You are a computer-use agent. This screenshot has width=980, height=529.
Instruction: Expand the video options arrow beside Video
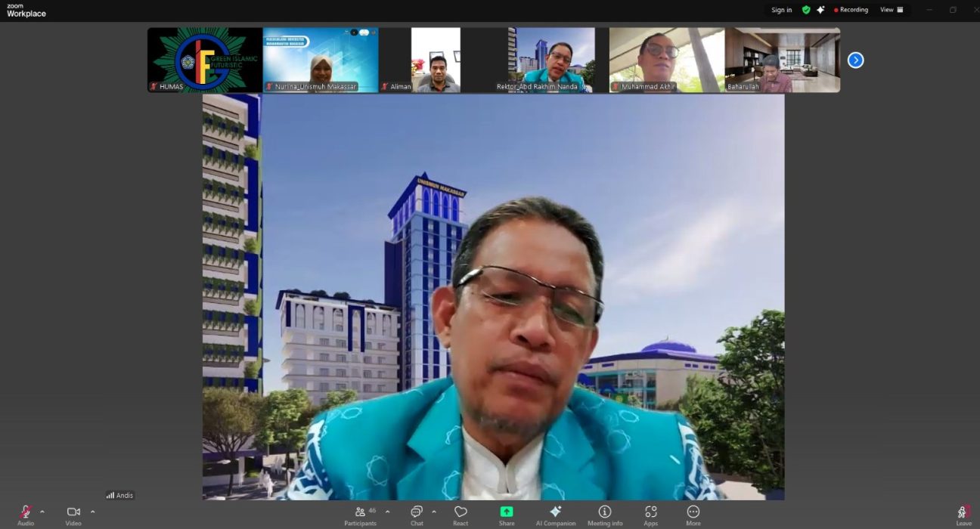coord(92,512)
